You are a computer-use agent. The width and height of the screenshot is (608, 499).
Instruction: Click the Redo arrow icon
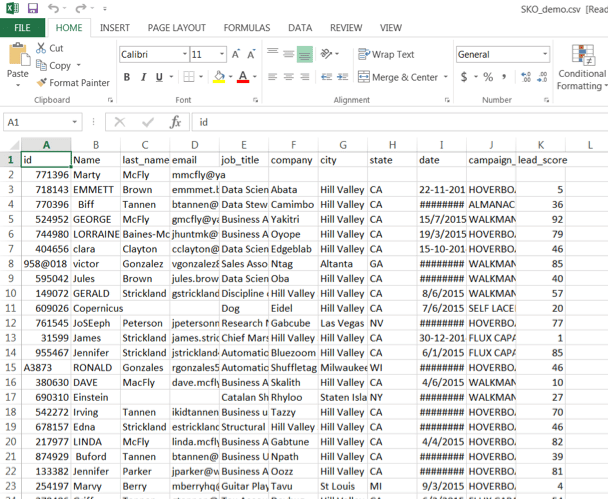coord(81,8)
